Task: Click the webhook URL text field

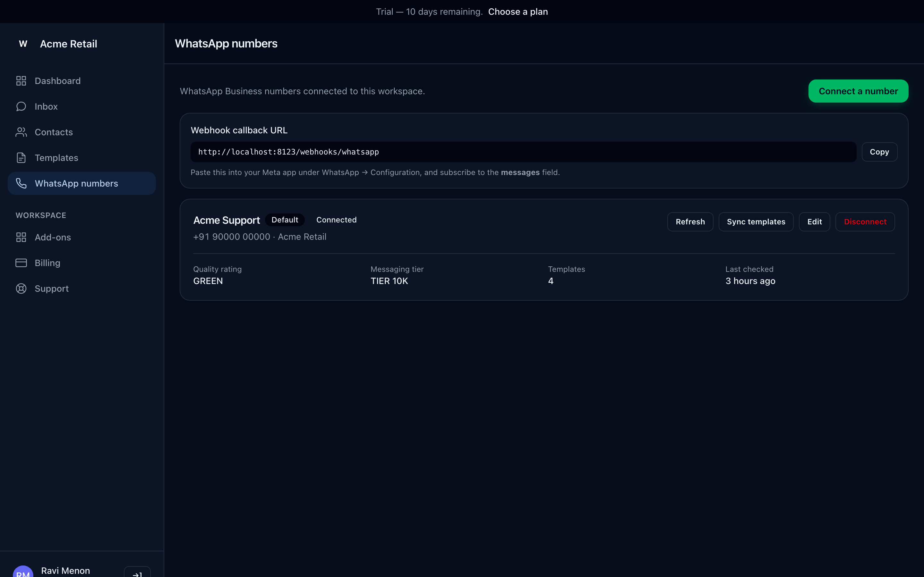Action: click(523, 152)
